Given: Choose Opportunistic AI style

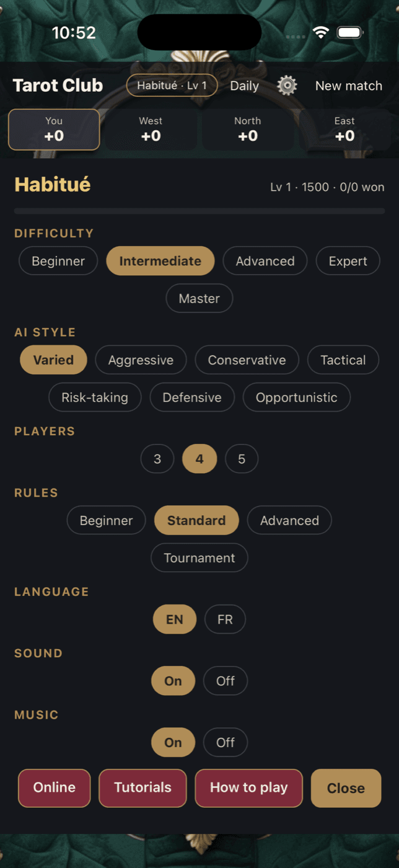Looking at the screenshot, I should [297, 397].
